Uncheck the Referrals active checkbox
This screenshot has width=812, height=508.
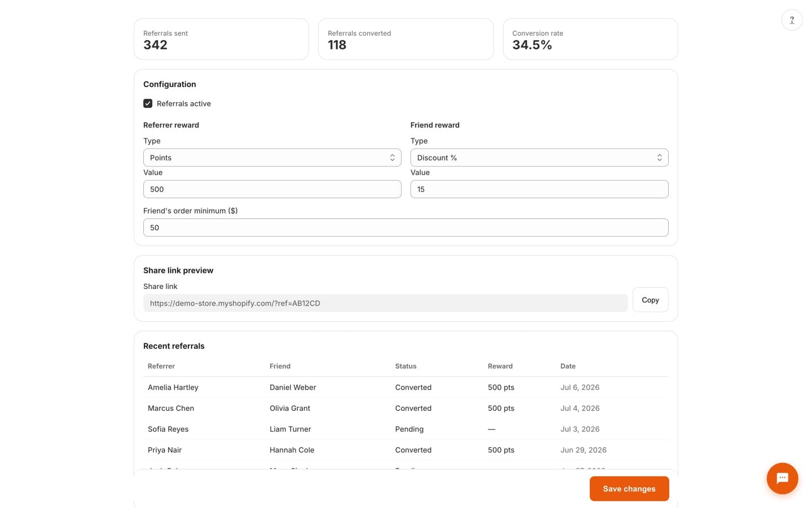[x=148, y=103]
